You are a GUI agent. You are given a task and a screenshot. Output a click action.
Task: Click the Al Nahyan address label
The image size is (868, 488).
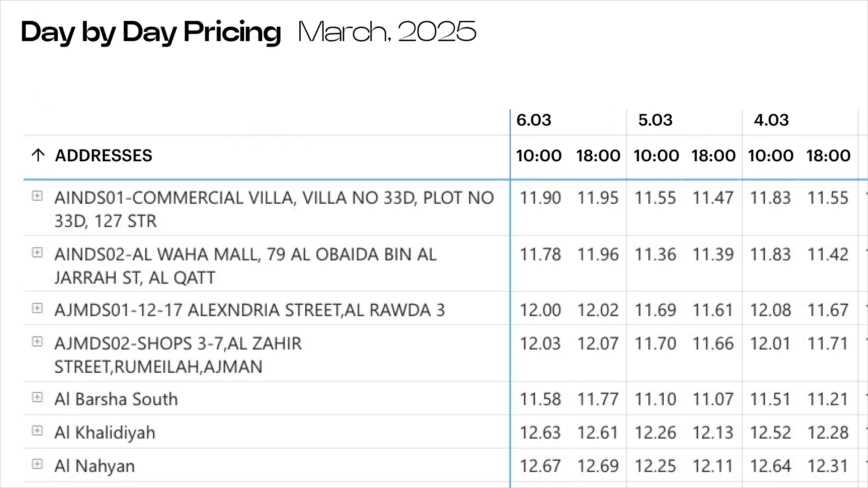pyautogui.click(x=94, y=466)
